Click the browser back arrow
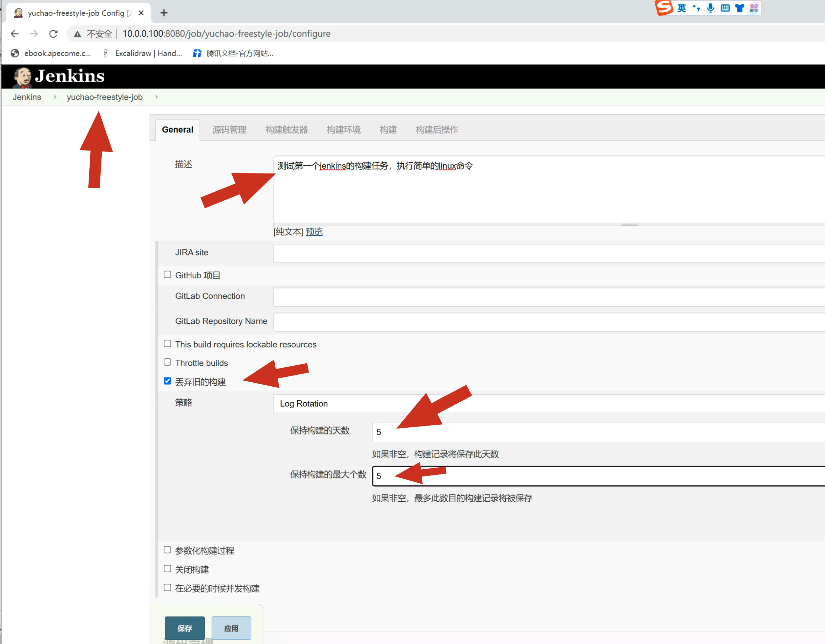Image resolution: width=825 pixels, height=644 pixels. click(15, 33)
